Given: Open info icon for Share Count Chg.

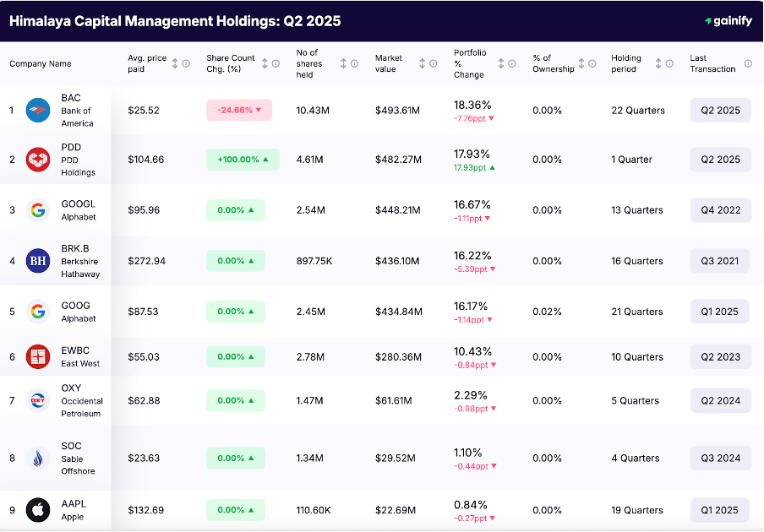Looking at the screenshot, I should pyautogui.click(x=276, y=63).
